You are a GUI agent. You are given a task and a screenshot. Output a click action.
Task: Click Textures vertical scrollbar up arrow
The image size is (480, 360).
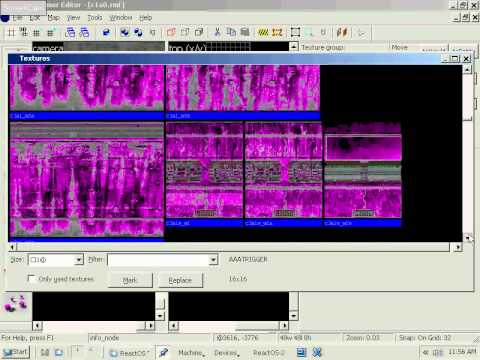pyautogui.click(x=467, y=69)
